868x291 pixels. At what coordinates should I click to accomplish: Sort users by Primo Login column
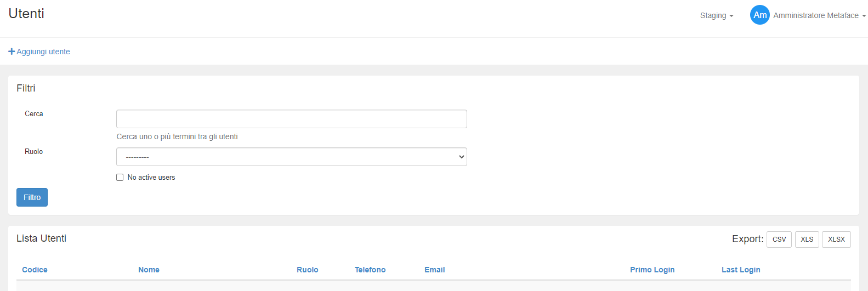[652, 270]
